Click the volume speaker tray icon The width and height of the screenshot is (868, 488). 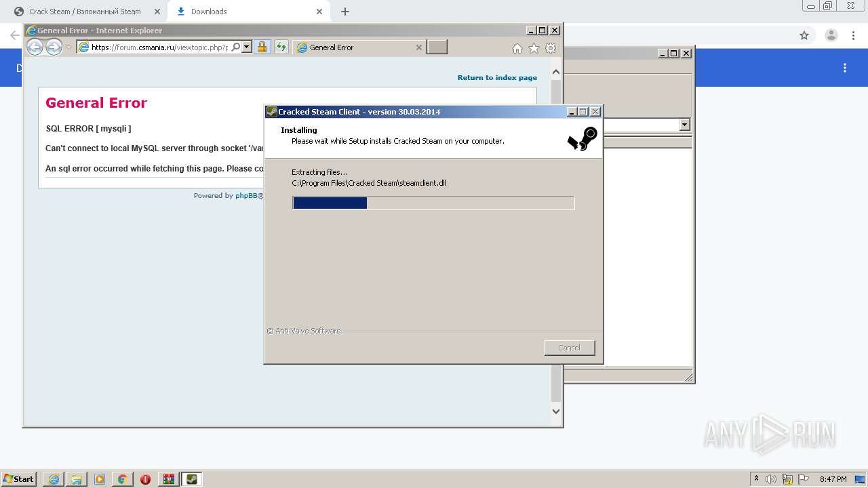click(x=772, y=479)
